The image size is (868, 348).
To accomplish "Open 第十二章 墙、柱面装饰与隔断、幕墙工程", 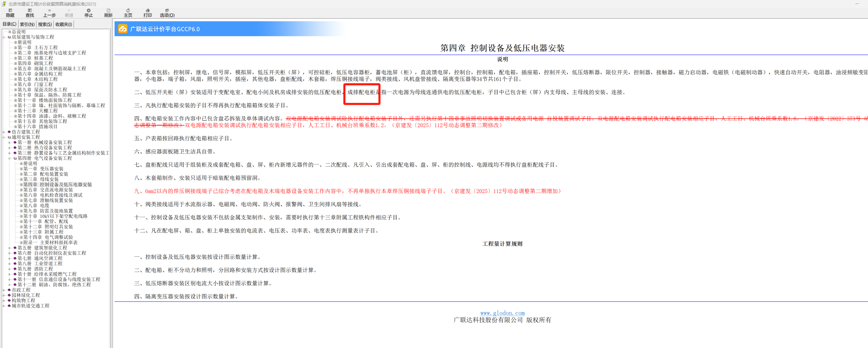I will [61, 105].
